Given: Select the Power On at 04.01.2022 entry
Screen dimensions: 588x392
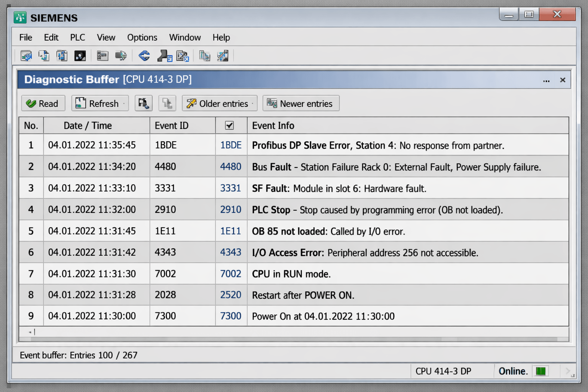Looking at the screenshot, I should [294, 316].
